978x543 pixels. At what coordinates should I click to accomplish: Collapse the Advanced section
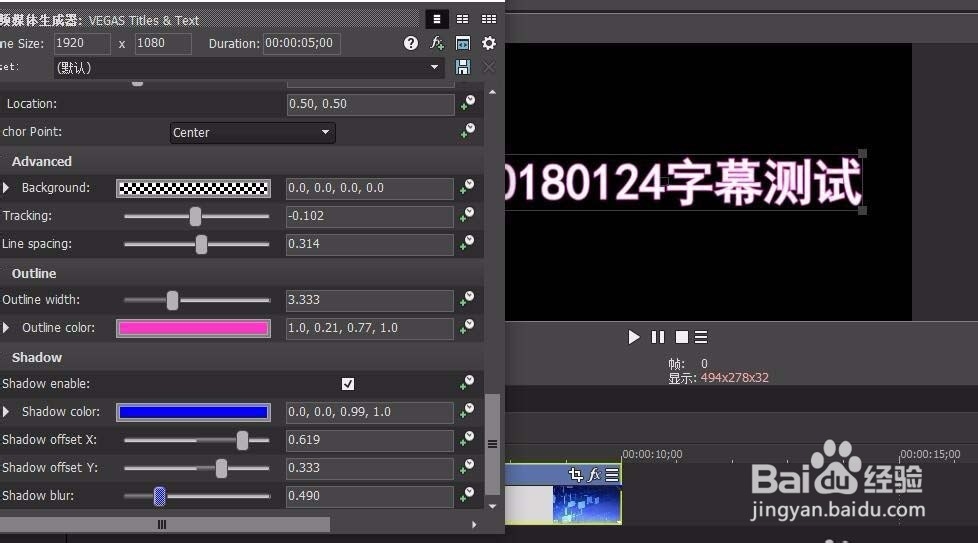42,161
